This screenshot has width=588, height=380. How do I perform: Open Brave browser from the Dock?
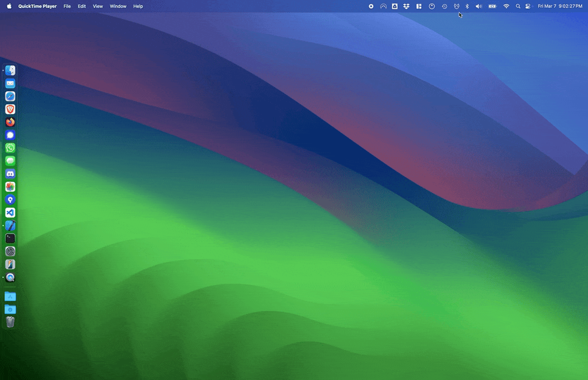(10, 109)
